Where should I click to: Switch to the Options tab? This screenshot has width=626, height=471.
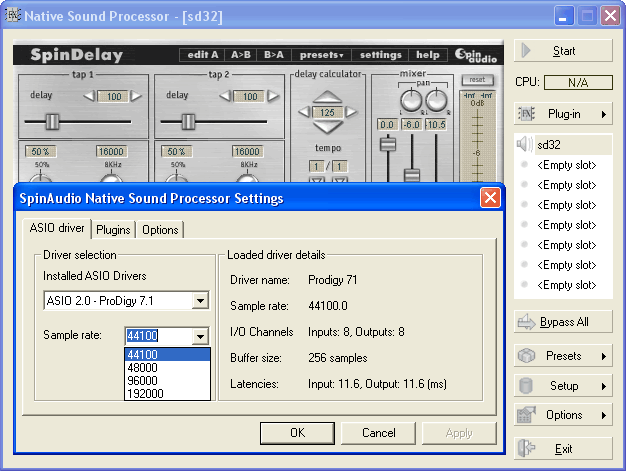pyautogui.click(x=160, y=230)
